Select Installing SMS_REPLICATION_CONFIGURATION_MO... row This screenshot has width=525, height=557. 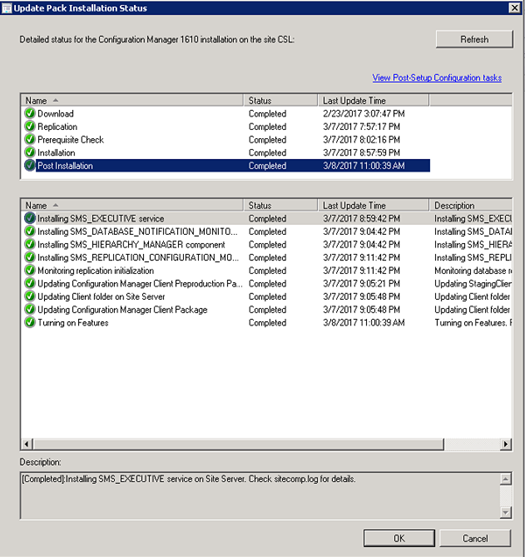[266, 257]
